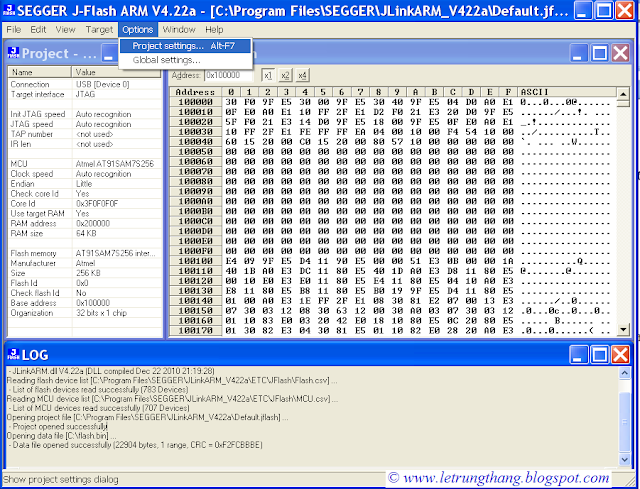Viewport: 640px width, 489px height.
Task: Click the Address input field 0x100000
Action: [228, 75]
